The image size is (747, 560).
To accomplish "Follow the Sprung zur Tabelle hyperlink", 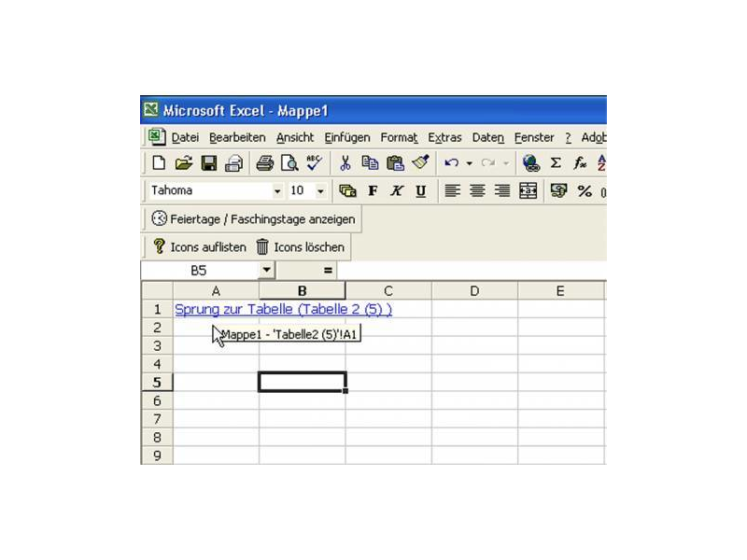I will click(x=283, y=310).
